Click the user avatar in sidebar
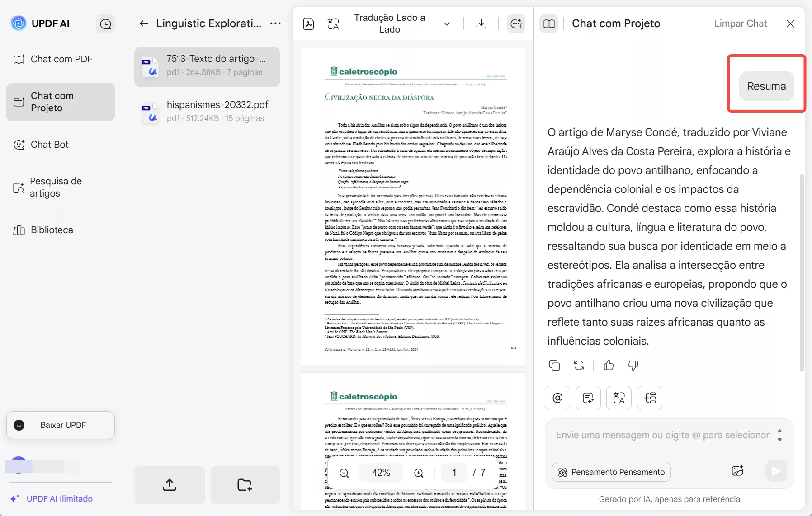Viewport: 812px width, 516px height. 19,465
